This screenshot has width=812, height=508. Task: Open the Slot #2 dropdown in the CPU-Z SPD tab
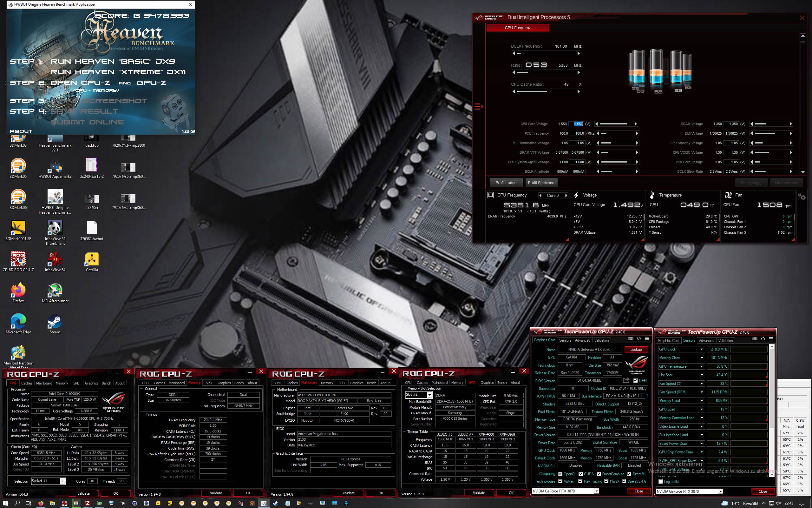coord(419,395)
